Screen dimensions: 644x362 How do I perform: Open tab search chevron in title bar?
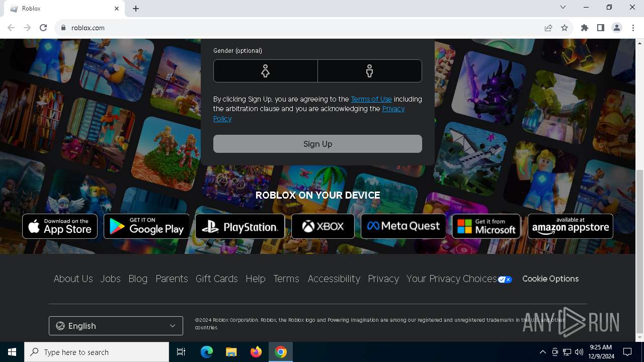coord(563,7)
